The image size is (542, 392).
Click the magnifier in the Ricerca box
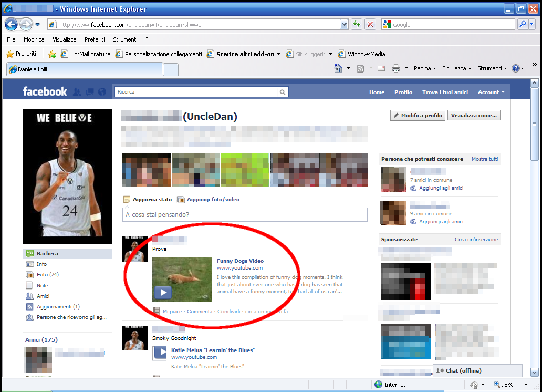283,92
